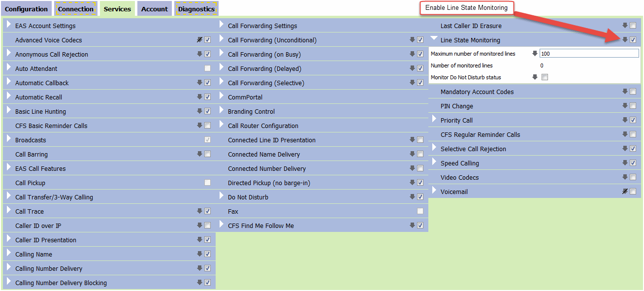Expand the EAS Account Settings section
644x291 pixels.
pyautogui.click(x=9, y=25)
